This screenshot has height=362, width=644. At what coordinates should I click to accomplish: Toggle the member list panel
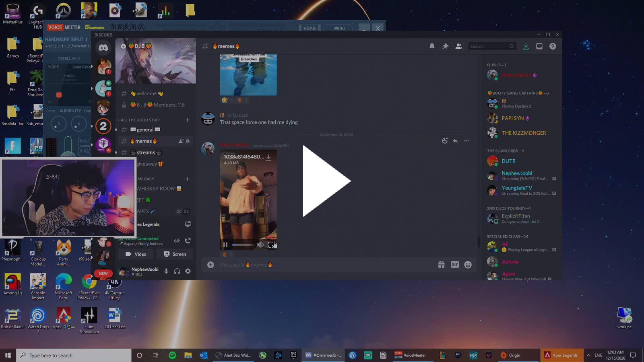(458, 46)
